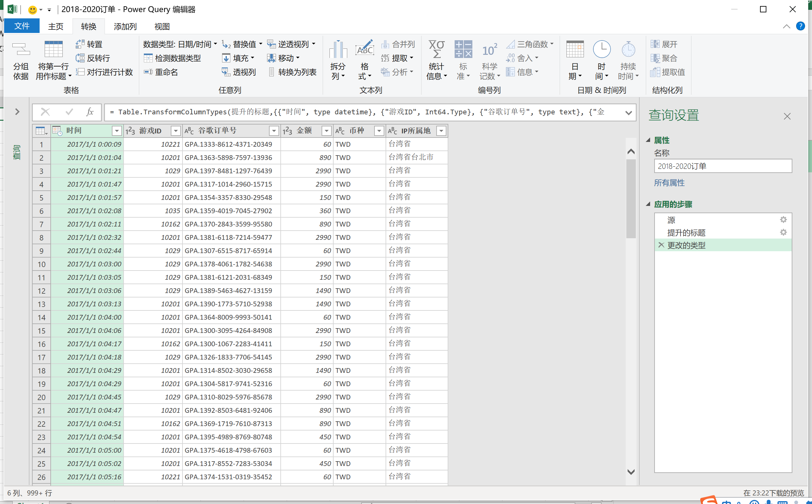Click the Group By (分组依据) icon

[x=21, y=50]
